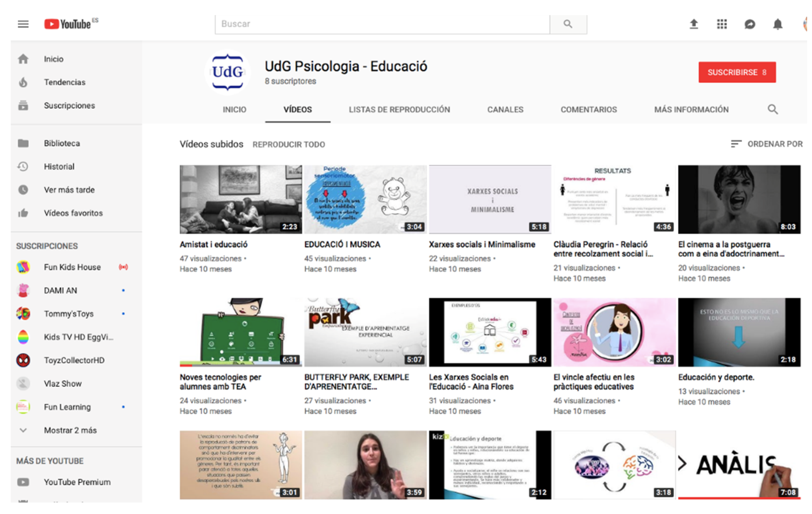Open the hamburger guide menu
The width and height of the screenshot is (812, 514).
[23, 24]
